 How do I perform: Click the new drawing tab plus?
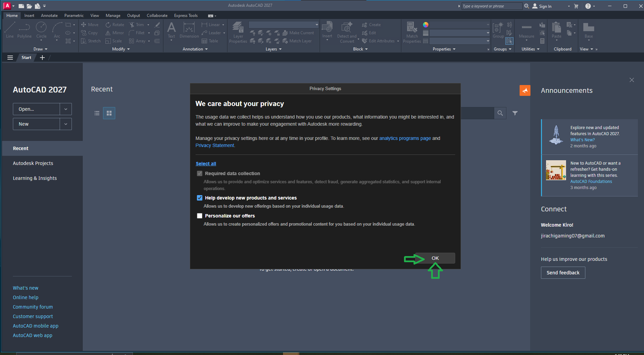[x=42, y=58]
